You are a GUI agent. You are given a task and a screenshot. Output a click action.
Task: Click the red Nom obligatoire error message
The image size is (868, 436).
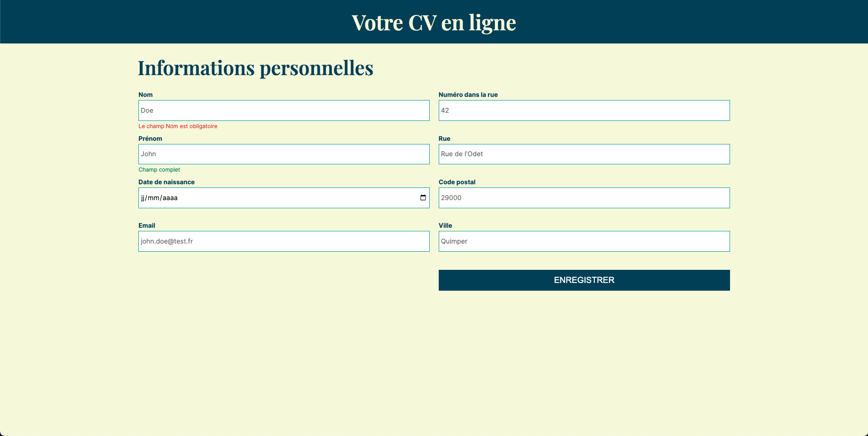point(178,126)
